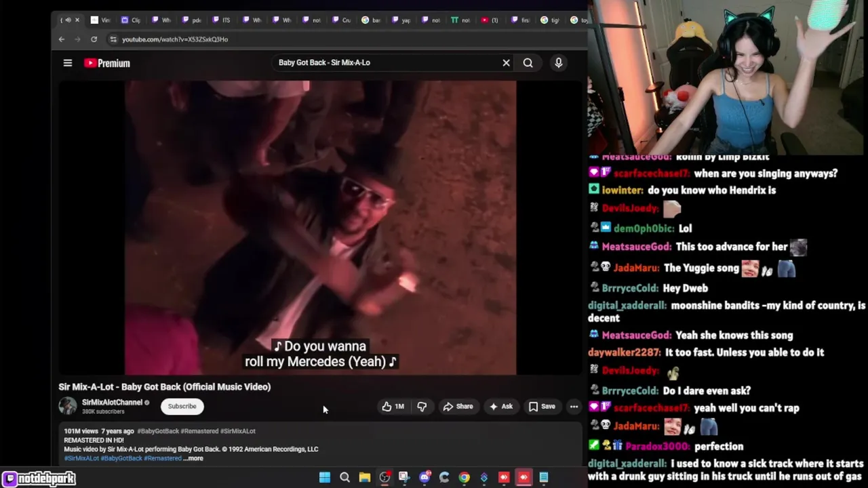Open Snipping Tool from taskbar
Screen dimensions: 868x488
click(x=404, y=478)
